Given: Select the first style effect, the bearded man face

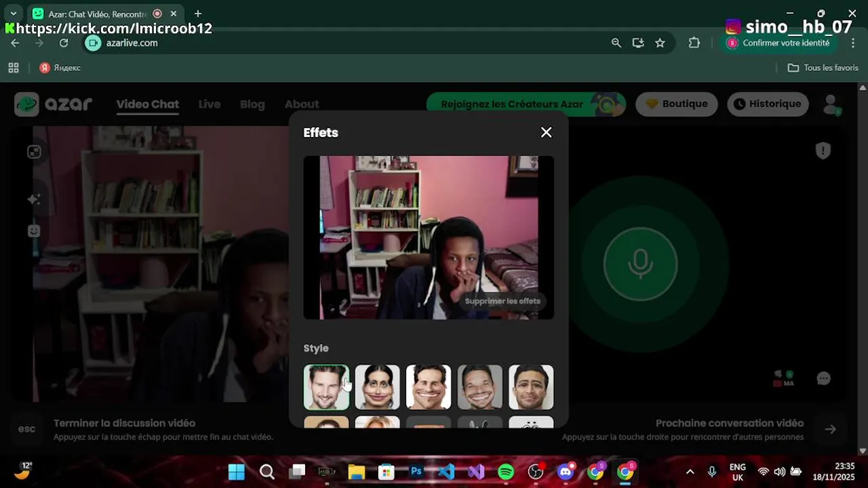Looking at the screenshot, I should (326, 387).
